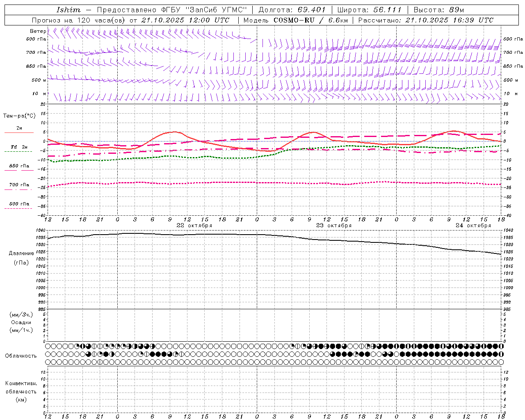Click the "22 октября" date label
The width and height of the screenshot is (525, 420).
click(x=194, y=226)
